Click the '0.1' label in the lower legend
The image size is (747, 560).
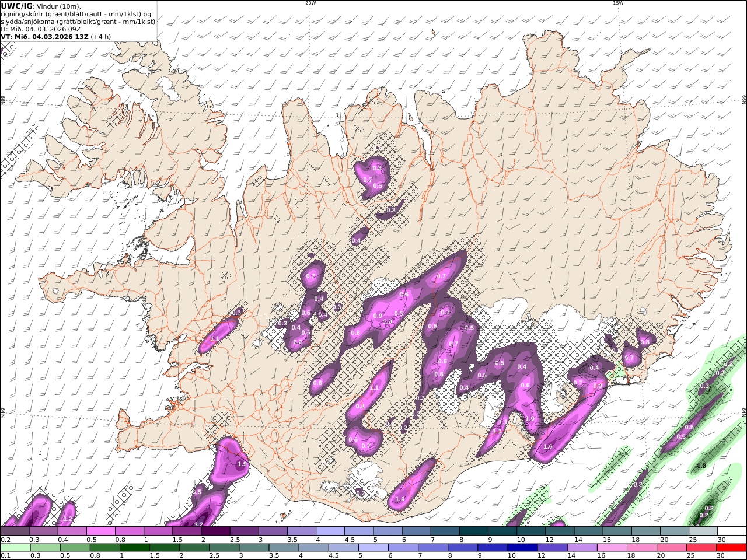coord(5,556)
